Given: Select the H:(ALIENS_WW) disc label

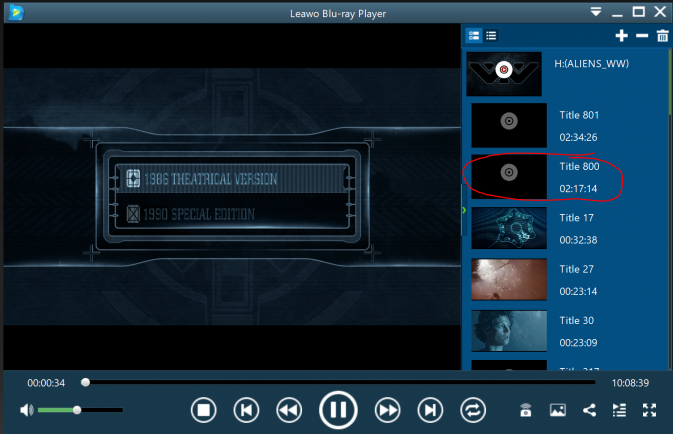Looking at the screenshot, I should pos(591,64).
